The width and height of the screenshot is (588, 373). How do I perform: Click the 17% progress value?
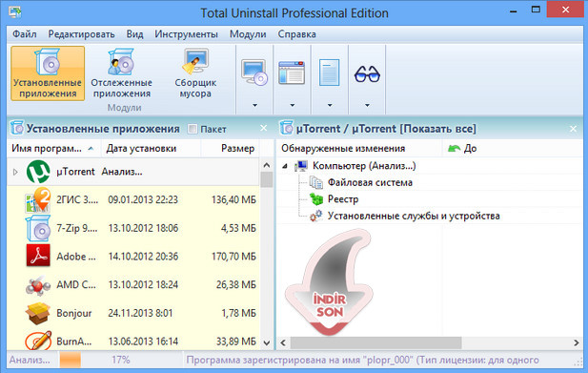121,360
